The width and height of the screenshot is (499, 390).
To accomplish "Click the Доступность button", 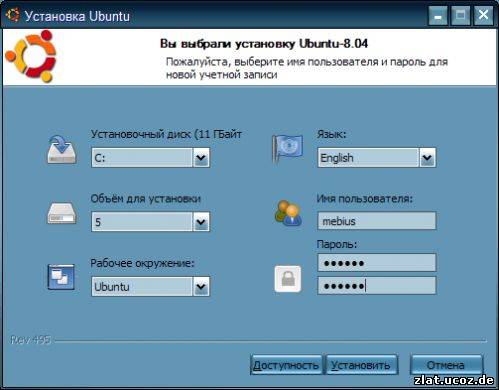I will pyautogui.click(x=286, y=365).
